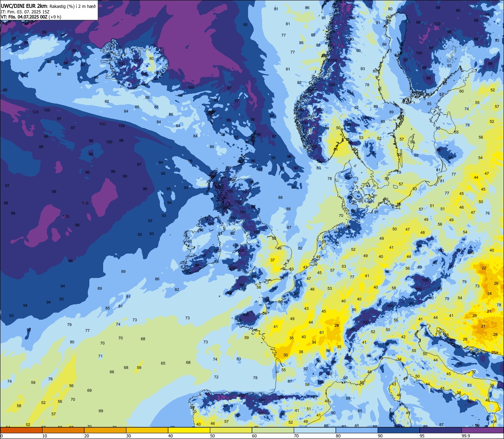Image resolution: width=504 pixels, height=439 pixels.
Task: Pick the purple legend swatch above 99.9
Action: [x=482, y=430]
